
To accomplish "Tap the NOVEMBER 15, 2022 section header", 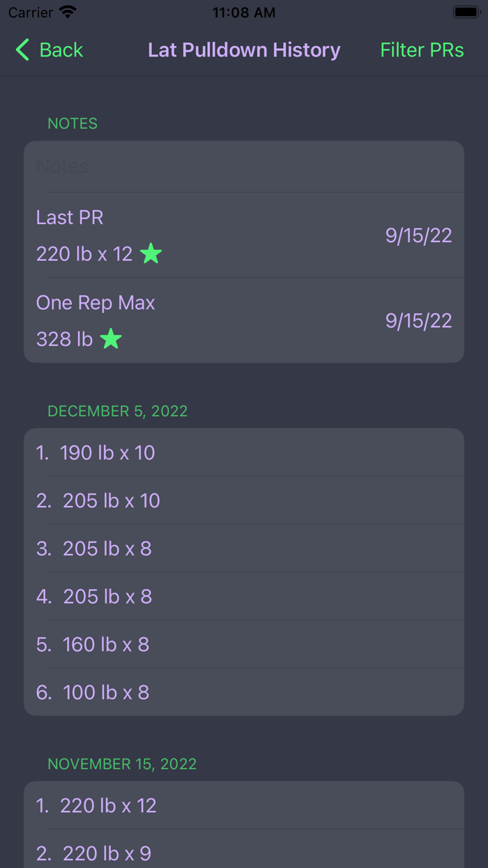I will pos(121,764).
